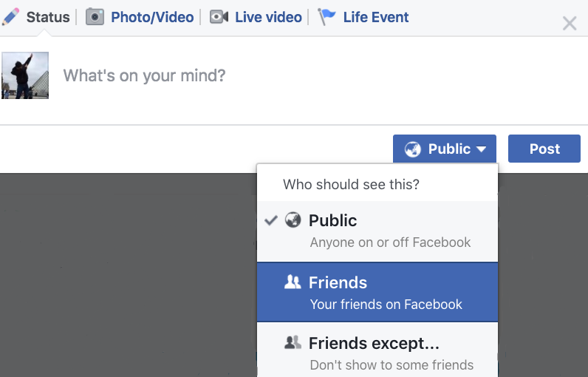The width and height of the screenshot is (588, 377).
Task: Click the globe icon beside Public option
Action: click(293, 220)
